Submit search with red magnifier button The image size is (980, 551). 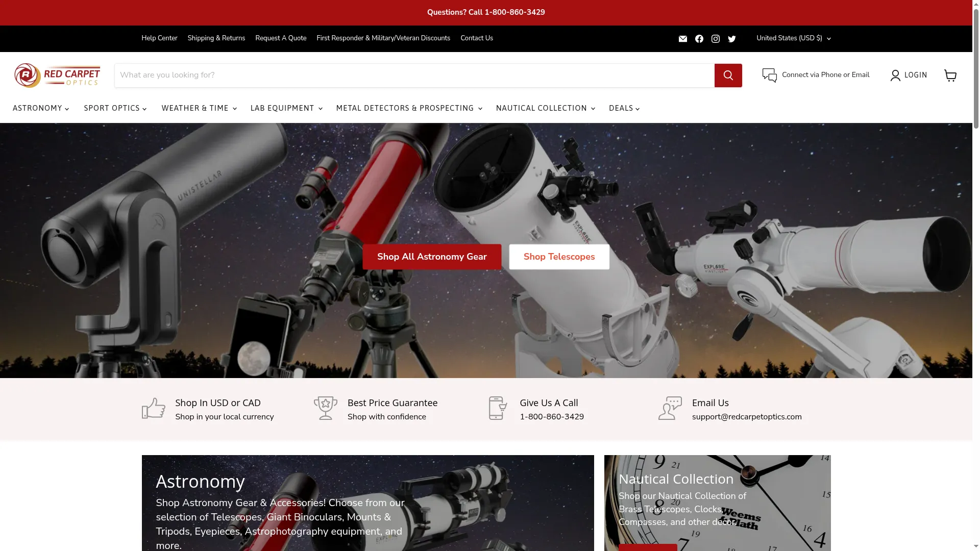coord(728,76)
